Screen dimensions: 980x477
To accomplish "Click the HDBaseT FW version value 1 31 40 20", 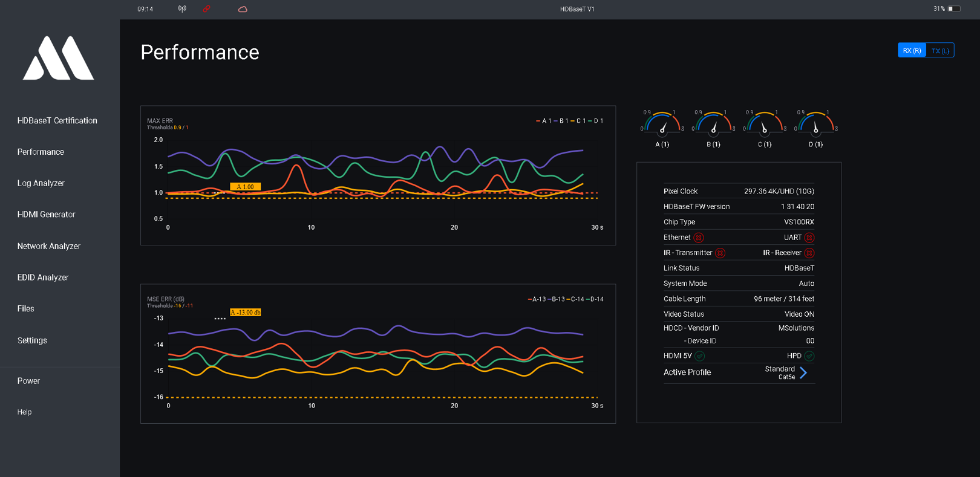I will (x=797, y=207).
